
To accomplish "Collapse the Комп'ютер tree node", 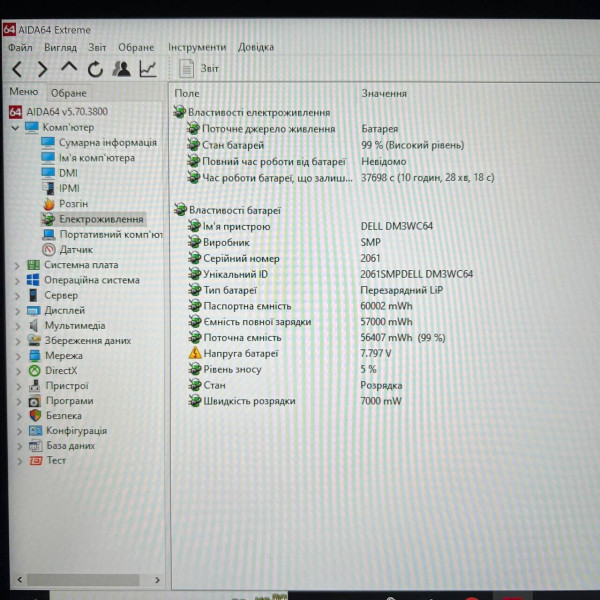I will click(x=15, y=128).
